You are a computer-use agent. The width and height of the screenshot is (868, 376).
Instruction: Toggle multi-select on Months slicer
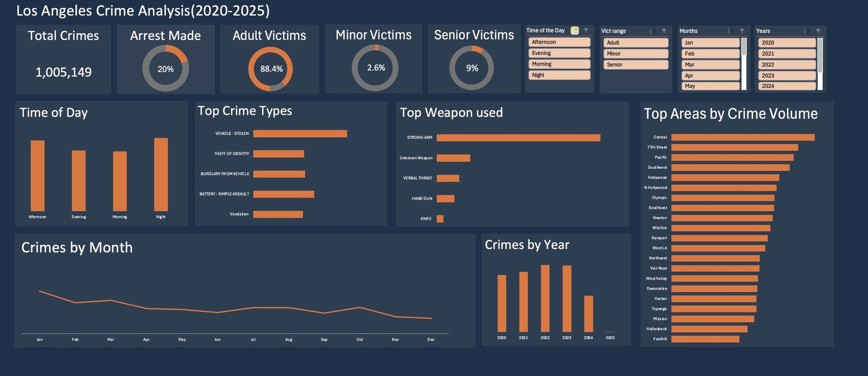pyautogui.click(x=731, y=31)
